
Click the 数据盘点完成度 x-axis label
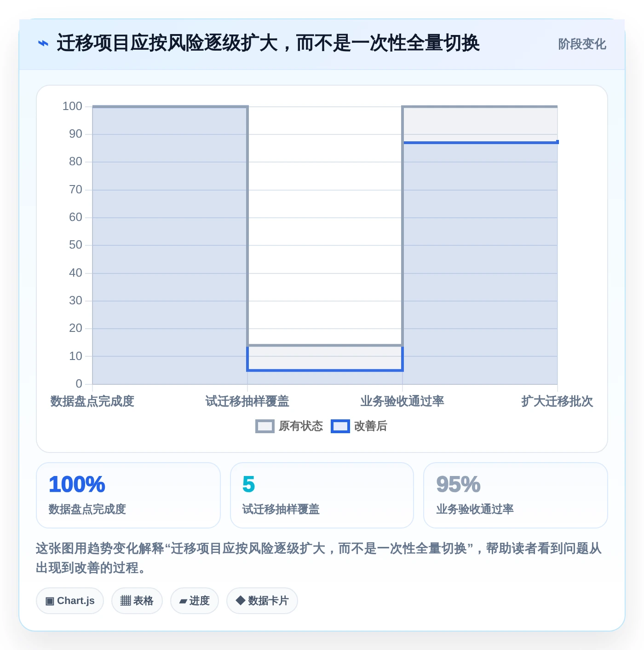pos(92,401)
